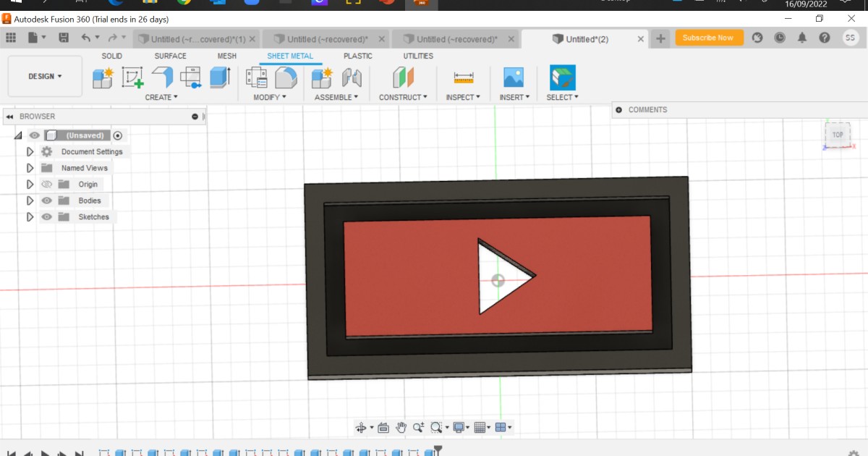Select the Orbit navigation tool
The height and width of the screenshot is (456, 868).
(361, 428)
